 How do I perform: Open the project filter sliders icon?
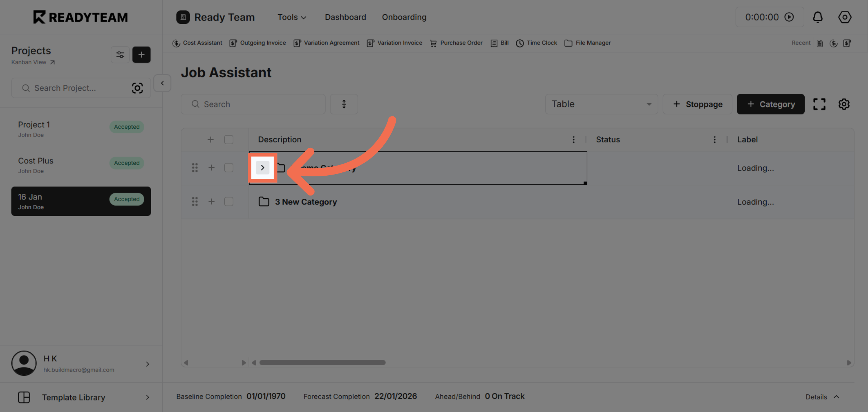120,55
